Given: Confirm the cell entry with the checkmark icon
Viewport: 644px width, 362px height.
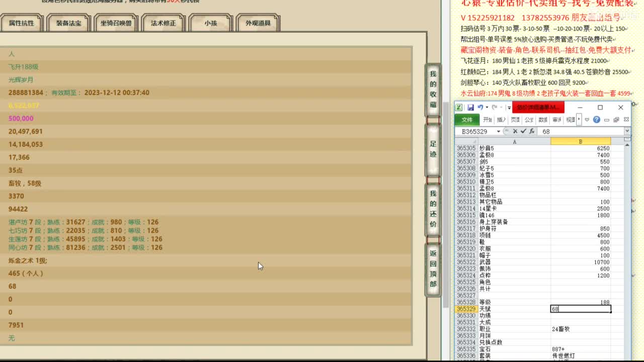Looking at the screenshot, I should coord(523,131).
